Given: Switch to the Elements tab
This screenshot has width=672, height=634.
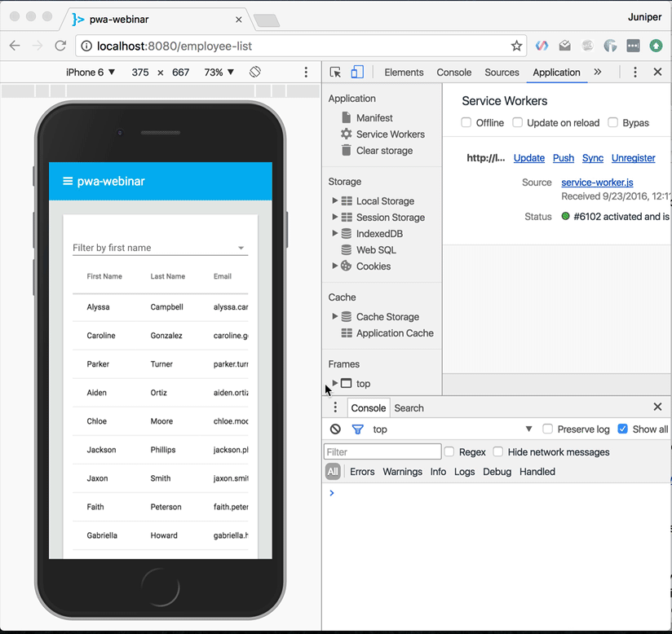Looking at the screenshot, I should (x=404, y=73).
